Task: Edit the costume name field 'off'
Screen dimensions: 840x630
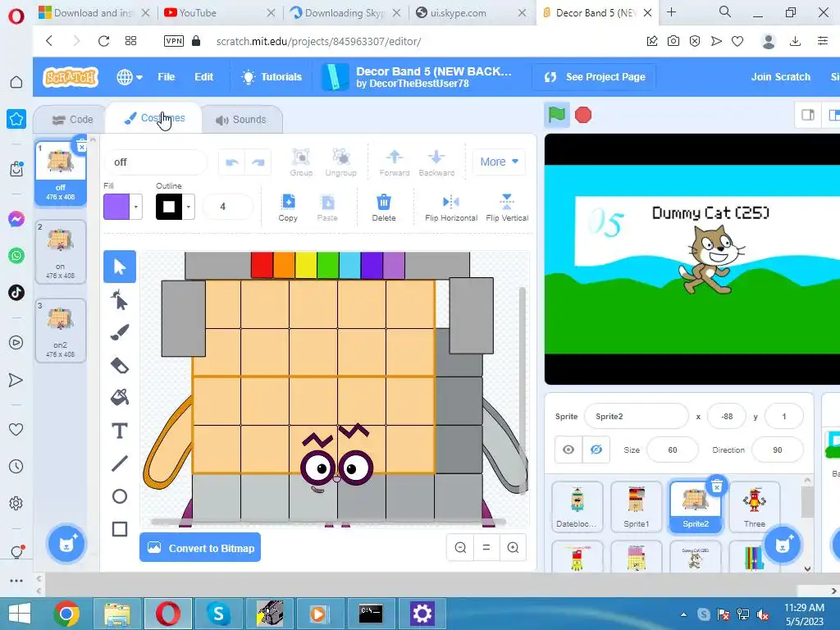Action: [x=155, y=162]
